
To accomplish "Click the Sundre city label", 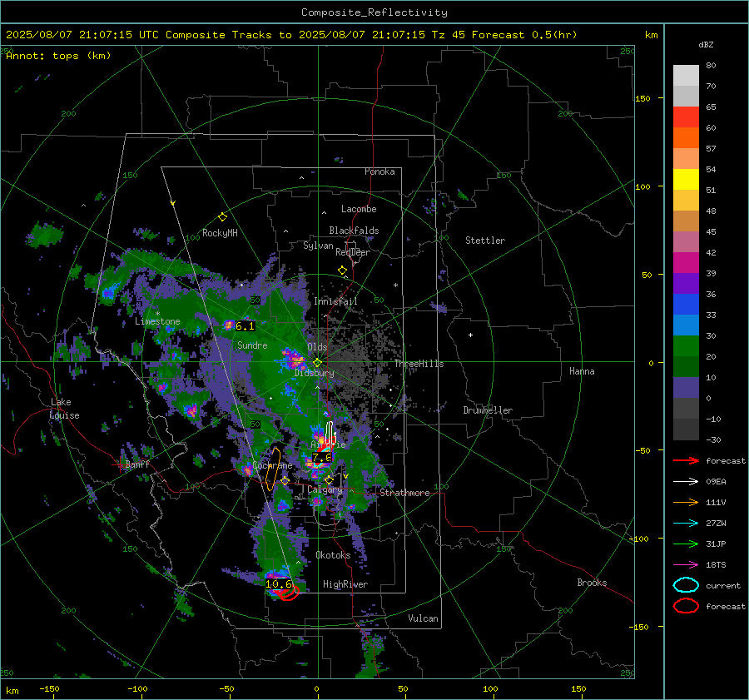I will [x=252, y=345].
